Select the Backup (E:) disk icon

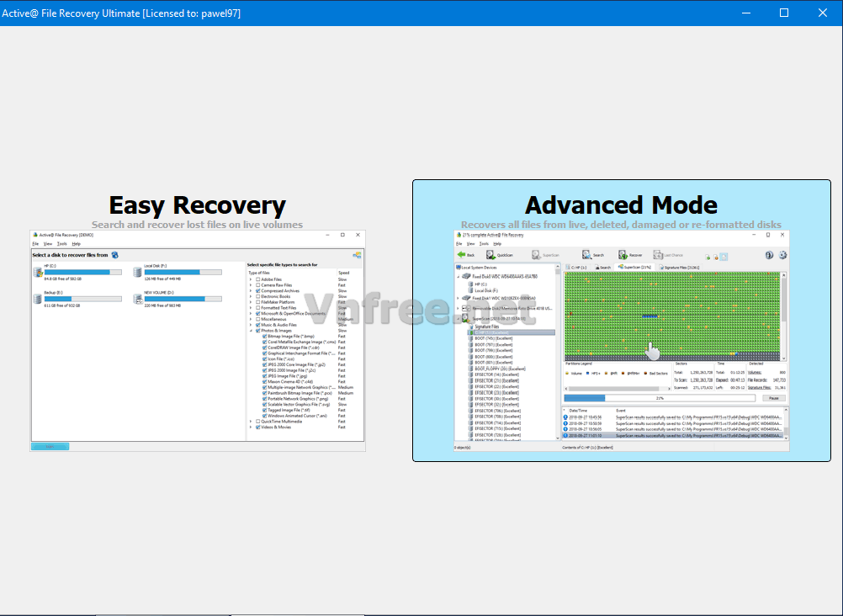(38, 299)
